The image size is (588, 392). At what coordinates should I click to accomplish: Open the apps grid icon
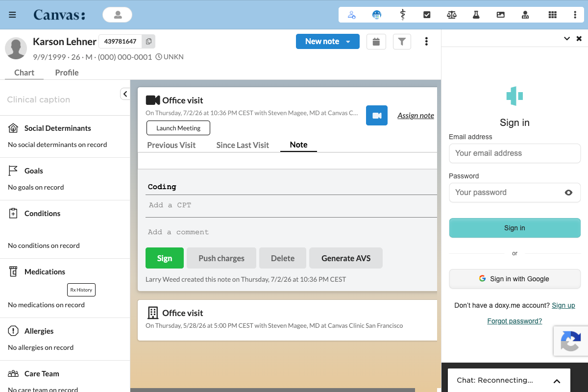click(553, 15)
